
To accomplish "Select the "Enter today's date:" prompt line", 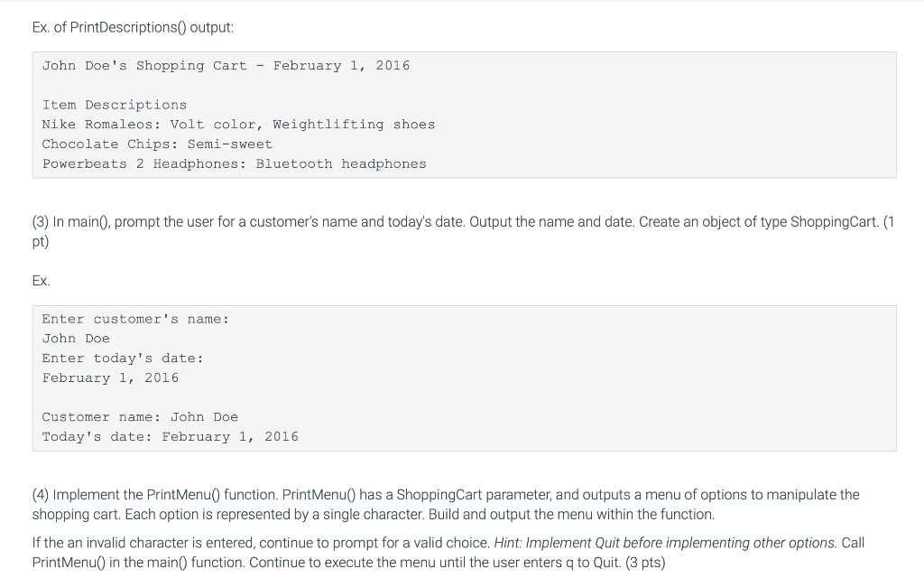I will [x=123, y=359].
